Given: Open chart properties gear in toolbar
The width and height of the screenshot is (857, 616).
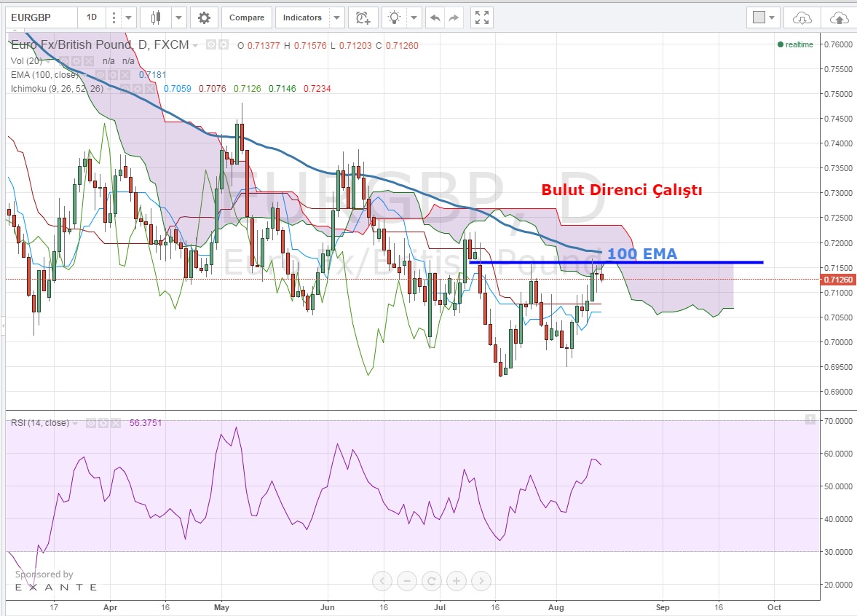Looking at the screenshot, I should pyautogui.click(x=205, y=17).
